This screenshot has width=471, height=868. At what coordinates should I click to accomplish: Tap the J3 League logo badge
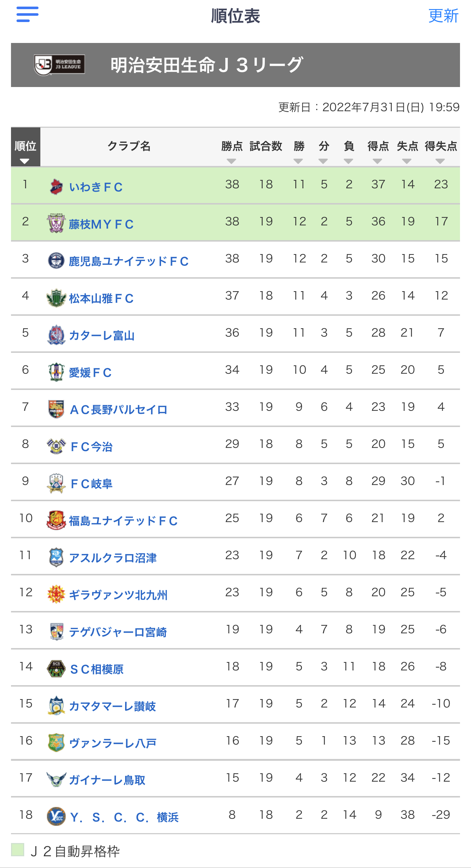[59, 65]
